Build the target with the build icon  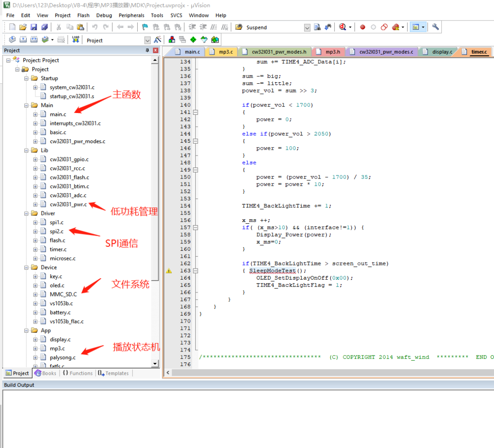[23, 40]
